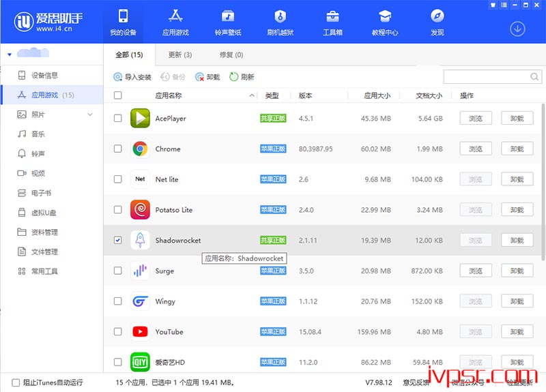Viewport: 546px width, 392px height.
Task: Expand the 照片 sidebar chevron
Action: (90, 115)
